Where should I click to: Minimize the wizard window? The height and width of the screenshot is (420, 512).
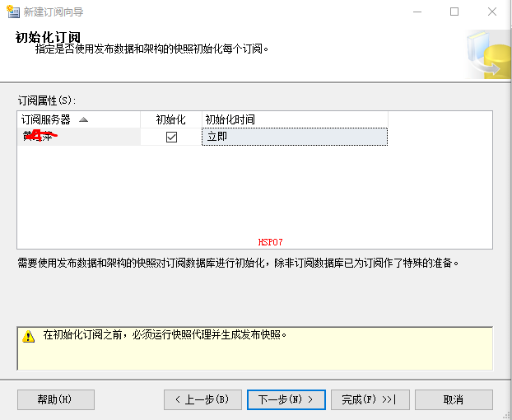pos(417,12)
